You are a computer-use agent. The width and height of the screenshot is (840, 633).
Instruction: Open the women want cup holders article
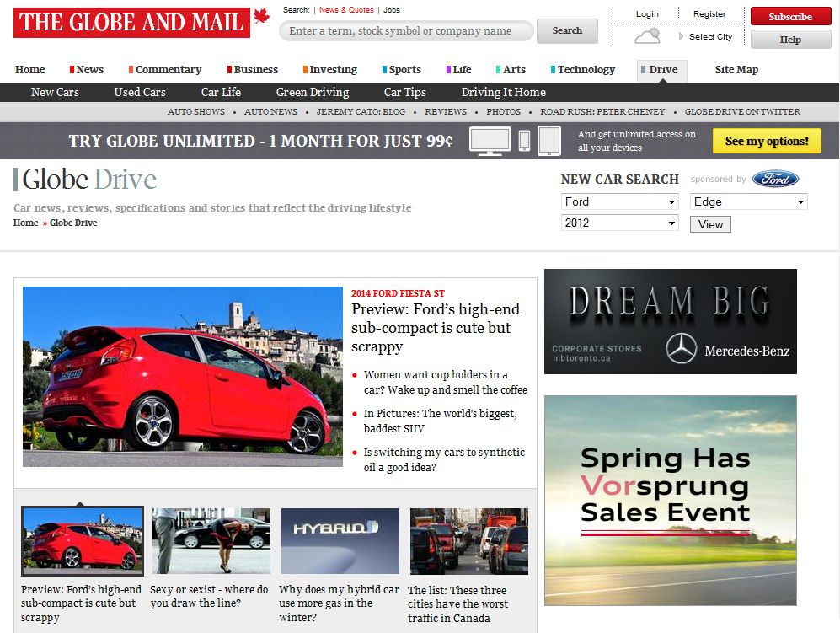tap(446, 382)
